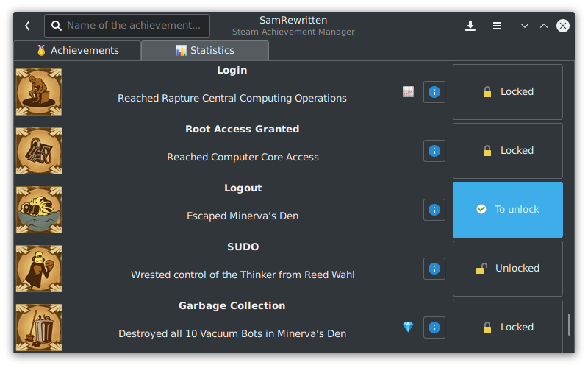
Task: Show info for the Login achievement
Action: pyautogui.click(x=434, y=92)
